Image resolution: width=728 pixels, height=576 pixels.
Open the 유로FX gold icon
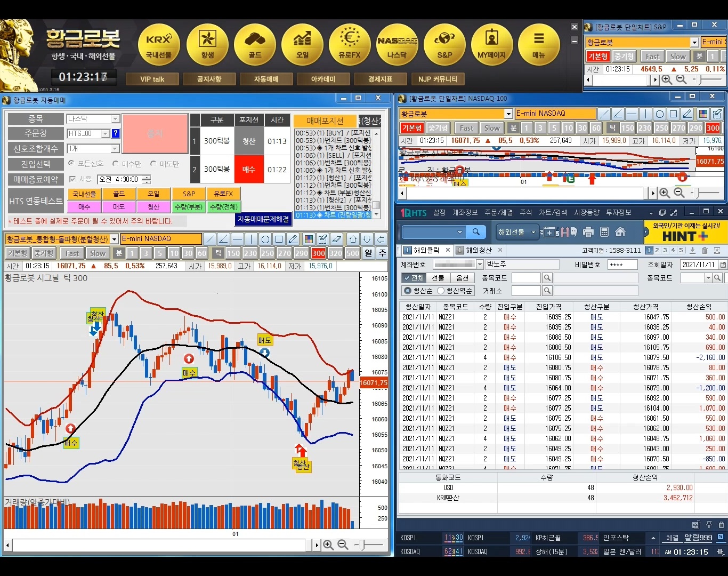tap(350, 45)
